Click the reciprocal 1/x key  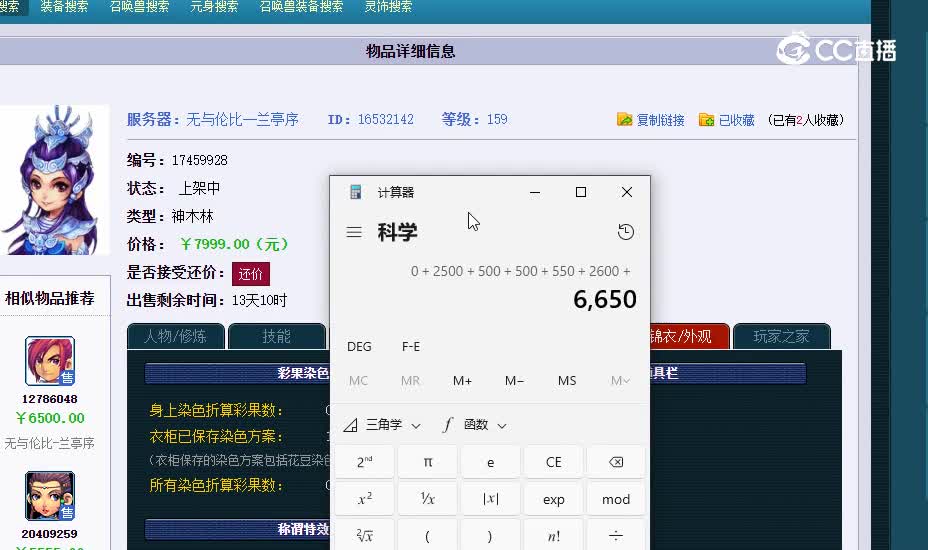[427, 498]
